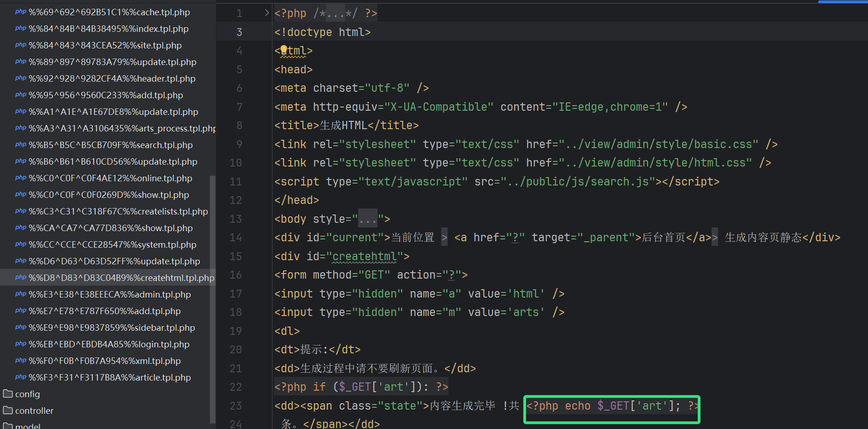The image size is (868, 429).
Task: Expand the folded body style attribute value
Action: [368, 219]
